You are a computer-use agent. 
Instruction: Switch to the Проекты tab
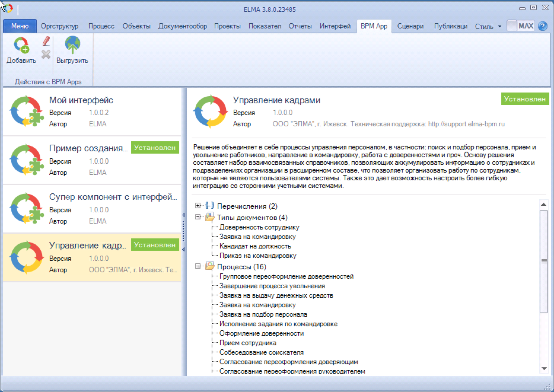(227, 26)
